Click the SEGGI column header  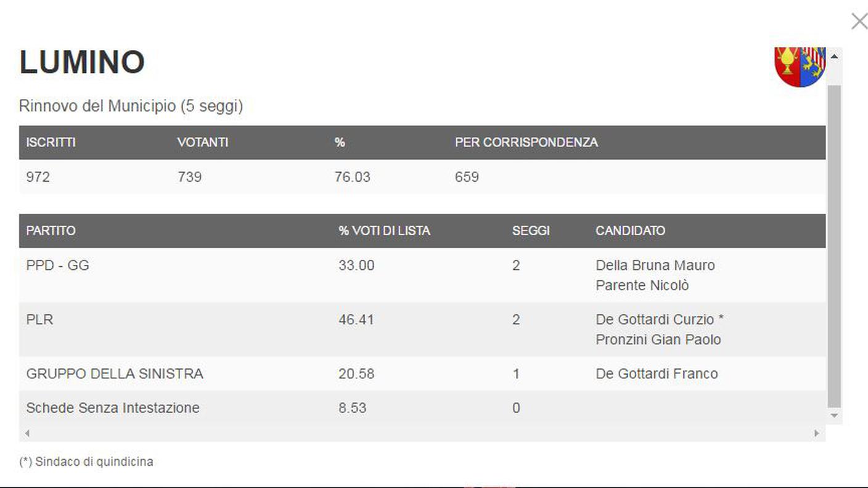coord(531,230)
